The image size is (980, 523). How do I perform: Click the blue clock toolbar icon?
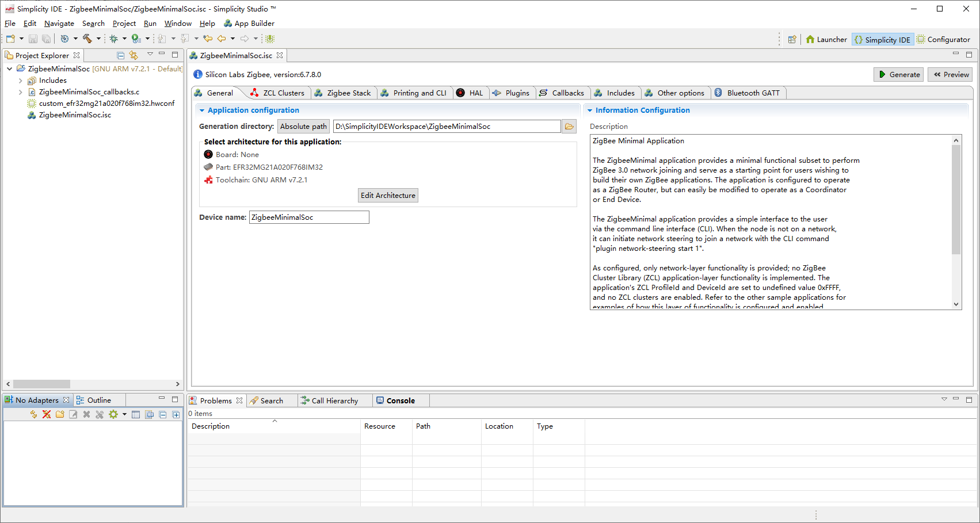coord(64,39)
